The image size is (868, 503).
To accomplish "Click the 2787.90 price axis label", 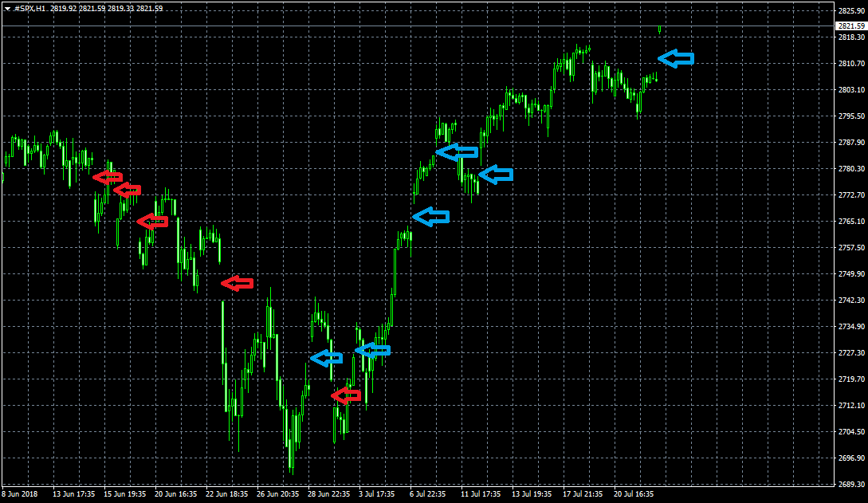I will [x=851, y=142].
